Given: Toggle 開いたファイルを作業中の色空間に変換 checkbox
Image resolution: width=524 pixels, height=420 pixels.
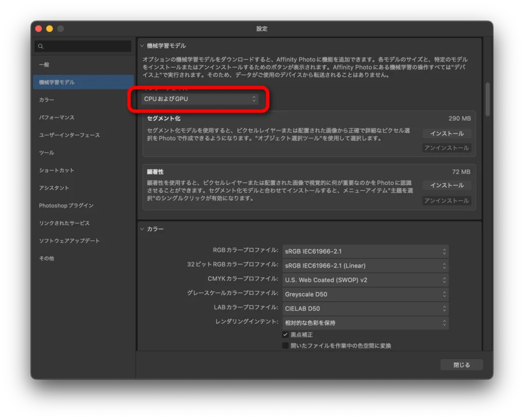Looking at the screenshot, I should tap(286, 346).
